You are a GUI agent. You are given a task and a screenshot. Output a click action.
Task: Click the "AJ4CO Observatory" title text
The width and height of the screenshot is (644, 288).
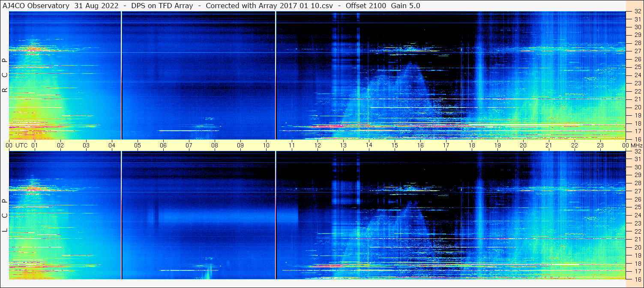pyautogui.click(x=36, y=6)
